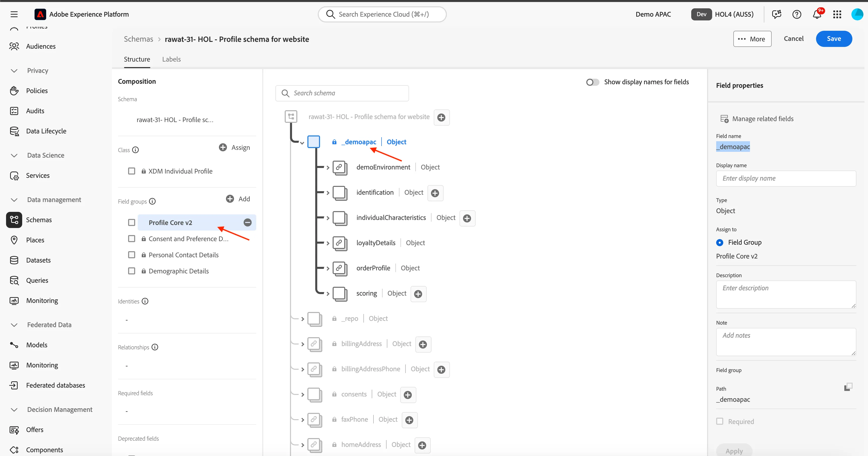Screen dimensions: 868x456
Task: Open the hamburger navigation menu
Action: click(x=14, y=14)
